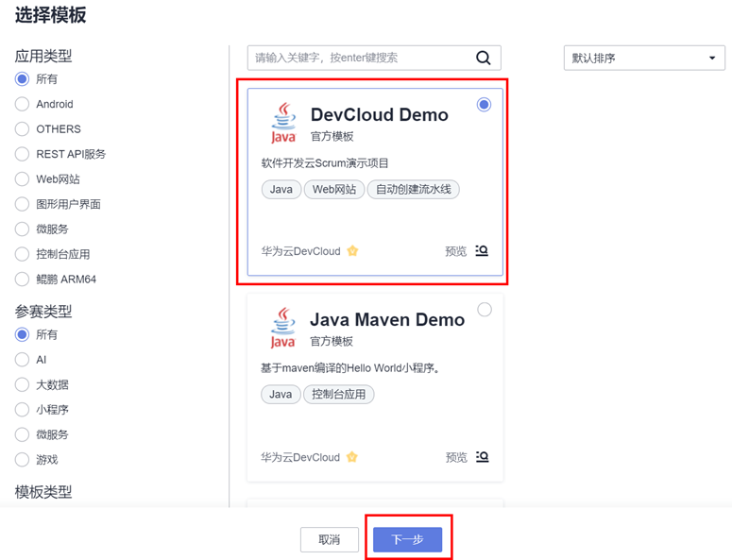Click 预览 text on DevCloud Demo card
Image resolution: width=732 pixels, height=560 pixels.
click(x=455, y=251)
